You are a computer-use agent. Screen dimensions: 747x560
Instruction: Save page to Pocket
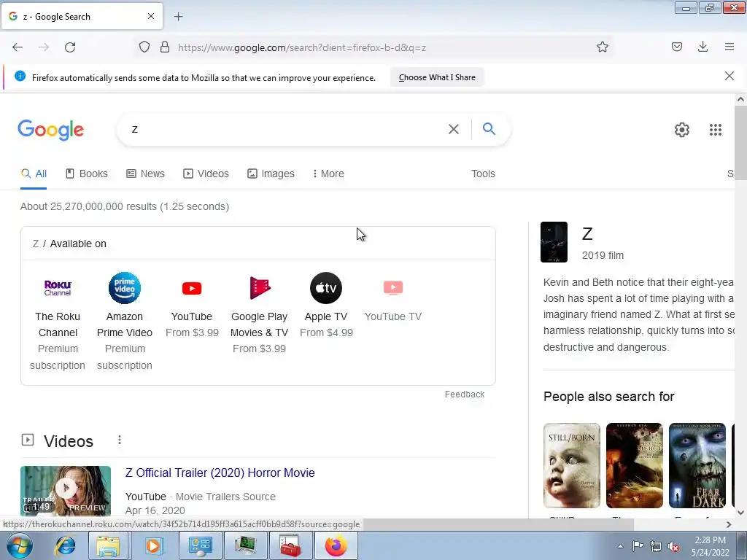[x=676, y=47]
